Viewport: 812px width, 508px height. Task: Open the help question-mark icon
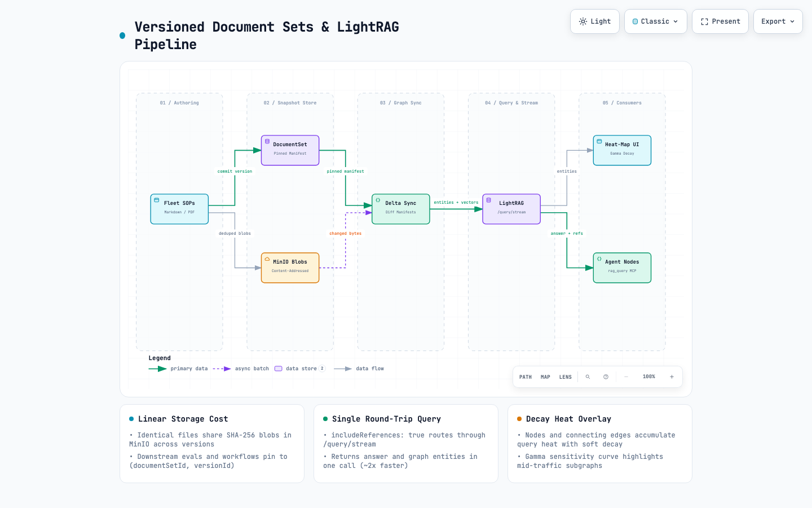point(606,377)
